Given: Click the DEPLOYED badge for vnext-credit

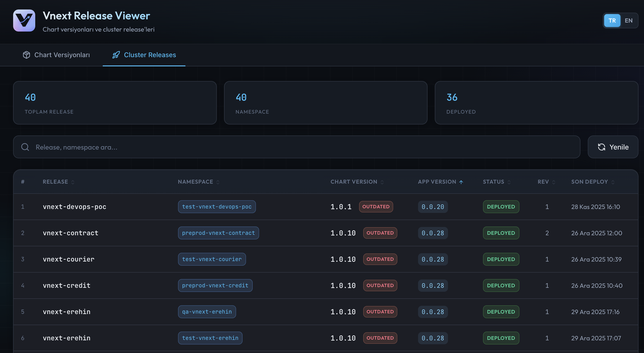Looking at the screenshot, I should (x=501, y=285).
